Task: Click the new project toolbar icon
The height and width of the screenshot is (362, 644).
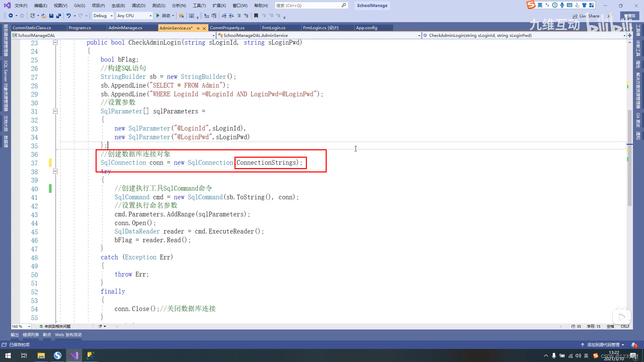Action: click(32, 16)
